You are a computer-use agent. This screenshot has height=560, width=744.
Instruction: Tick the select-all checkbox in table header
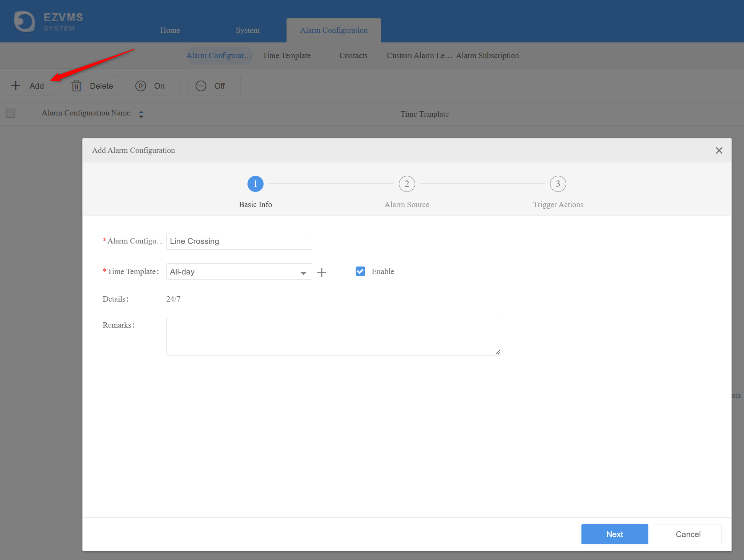click(x=11, y=113)
